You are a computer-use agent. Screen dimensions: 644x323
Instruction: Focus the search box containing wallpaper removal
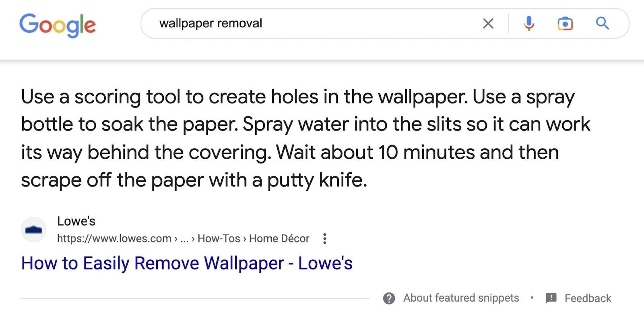pos(384,23)
